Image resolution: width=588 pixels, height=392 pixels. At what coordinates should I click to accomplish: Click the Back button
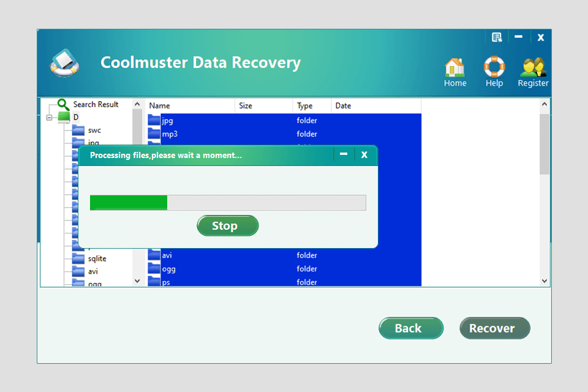click(x=410, y=328)
